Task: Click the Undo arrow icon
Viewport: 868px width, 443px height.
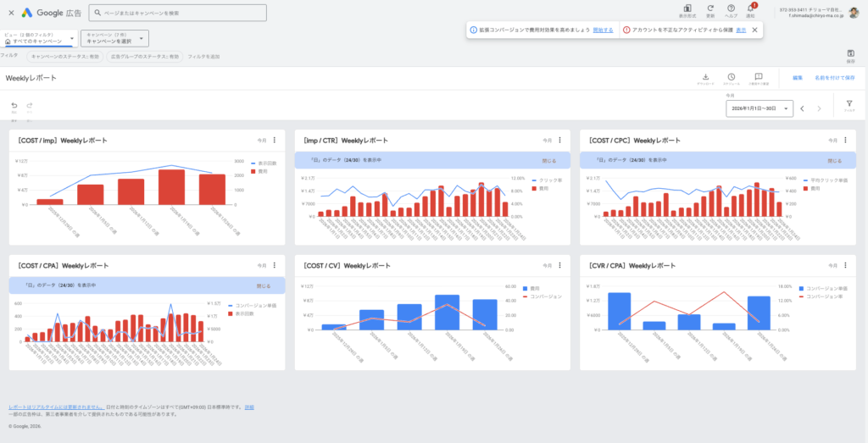Action: point(14,106)
